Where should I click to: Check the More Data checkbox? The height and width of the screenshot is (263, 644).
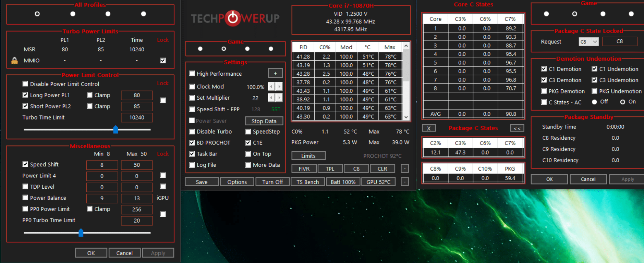click(x=248, y=165)
